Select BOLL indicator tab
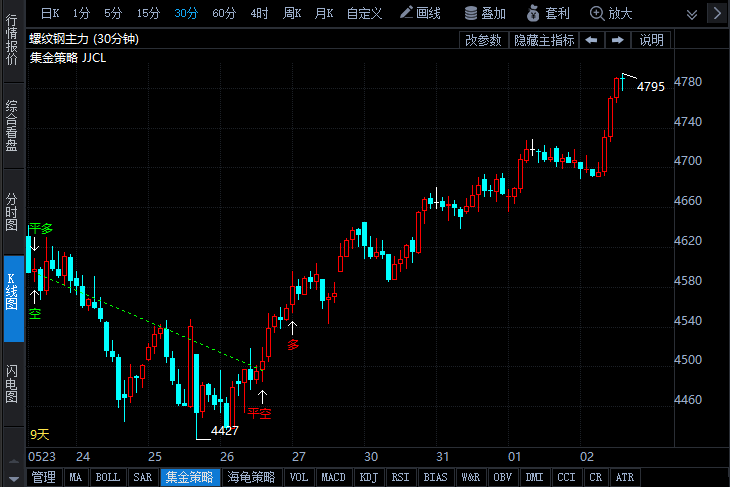The image size is (730, 487). pos(108,477)
